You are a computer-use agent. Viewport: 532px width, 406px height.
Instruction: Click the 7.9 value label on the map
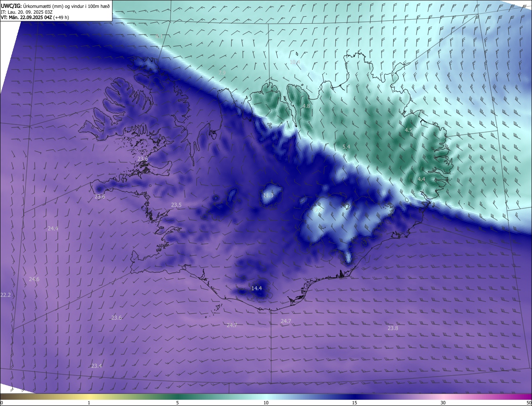pos(222,73)
